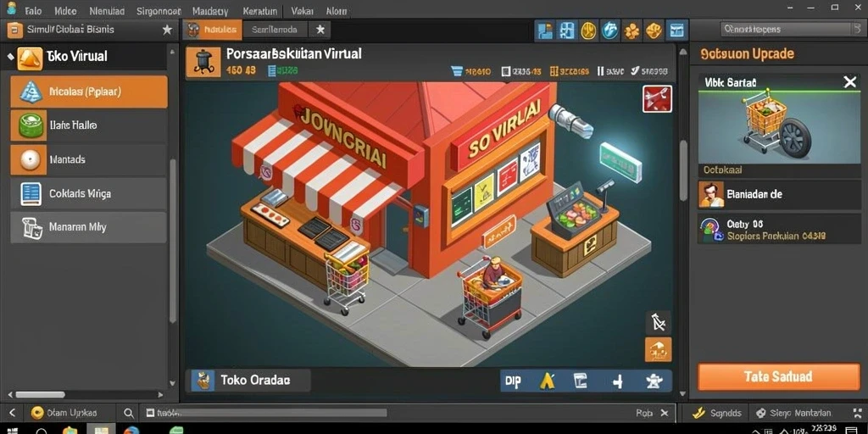
Task: Select the yellow tent icon in bottom blue toolbar
Action: tap(547, 381)
